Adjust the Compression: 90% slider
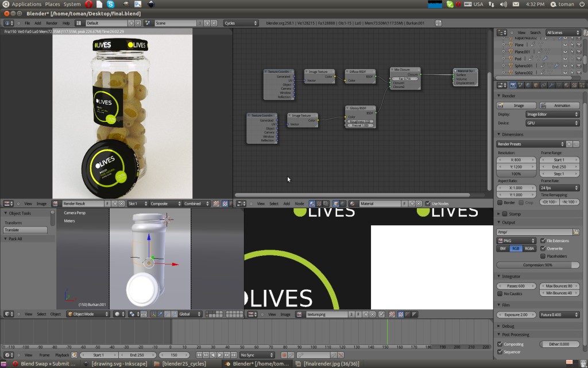Screen dimensions: 588x368 tap(537, 264)
